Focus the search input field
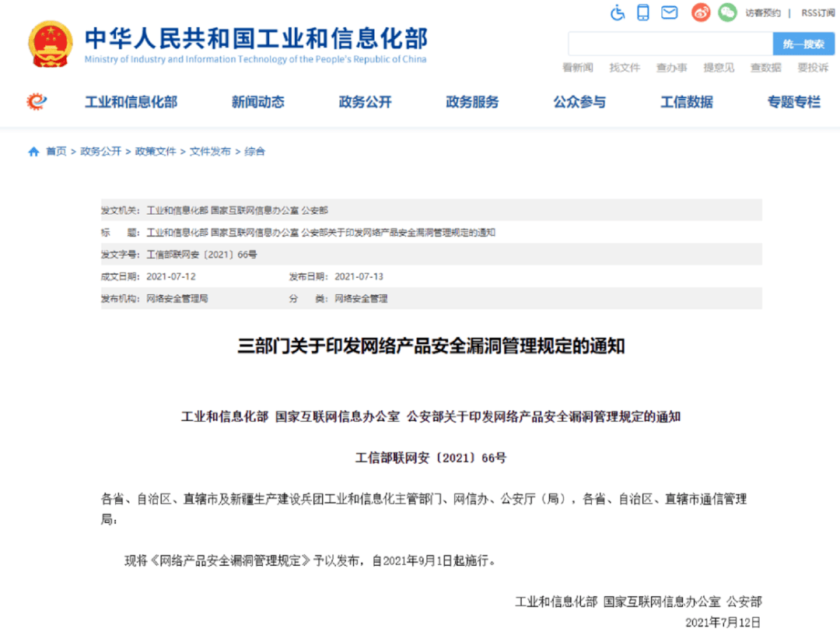The width and height of the screenshot is (840, 639). 670,44
